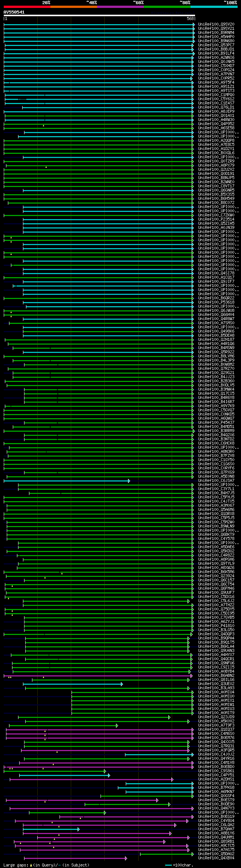Open hit UniRef100_B8BJD1
Viewport: 241px width, 868px height.
click(x=216, y=49)
